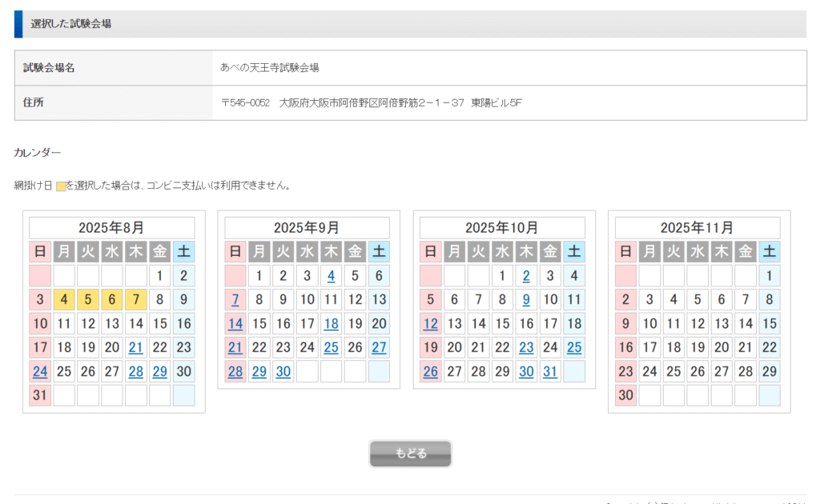Click August 31 in the 2025年8月 calendar
This screenshot has height=504, width=820.
pyautogui.click(x=40, y=395)
